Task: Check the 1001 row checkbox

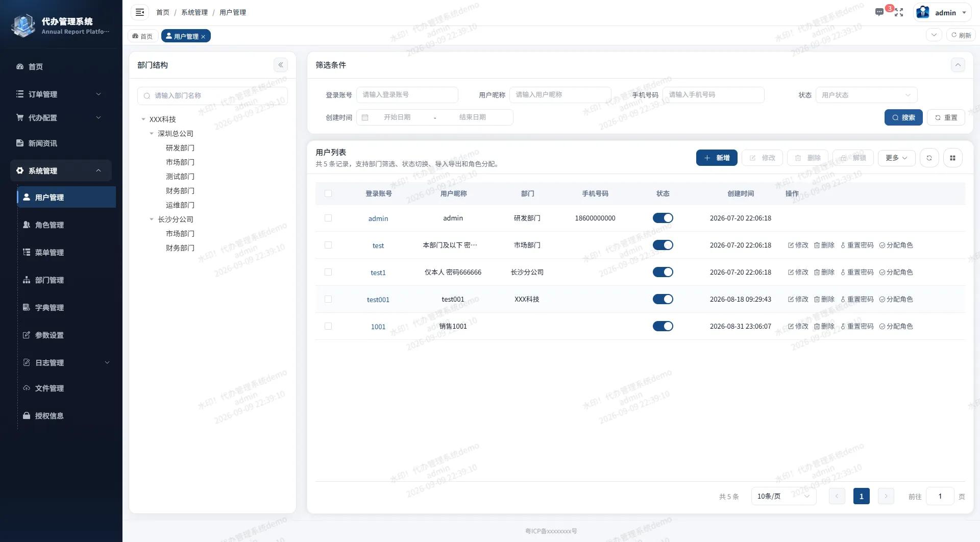Action: pyautogui.click(x=328, y=326)
